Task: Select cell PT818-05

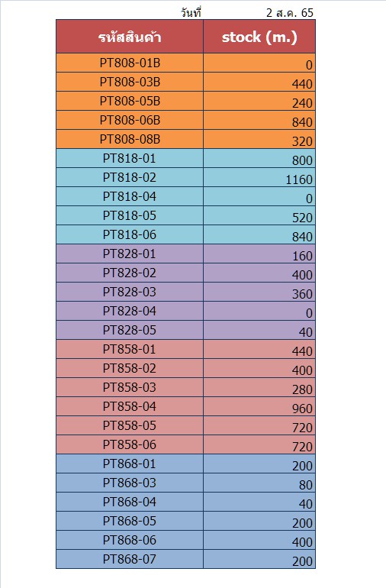Action: [x=130, y=215]
